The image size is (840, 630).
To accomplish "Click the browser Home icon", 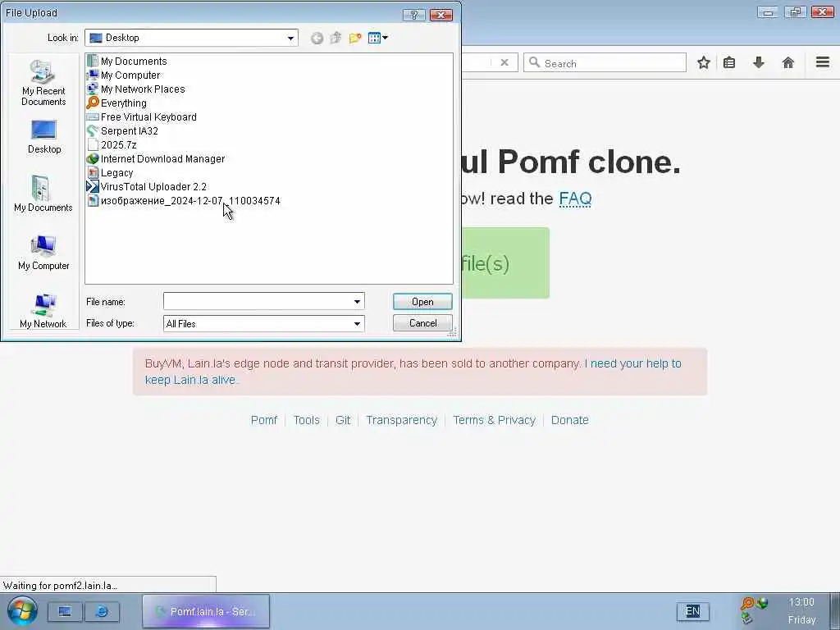I will point(788,62).
